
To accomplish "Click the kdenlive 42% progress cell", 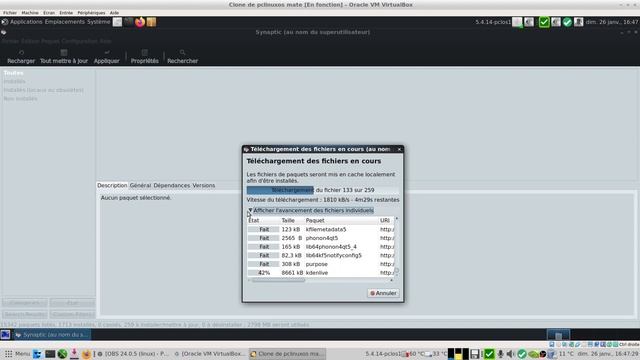I will (x=264, y=273).
